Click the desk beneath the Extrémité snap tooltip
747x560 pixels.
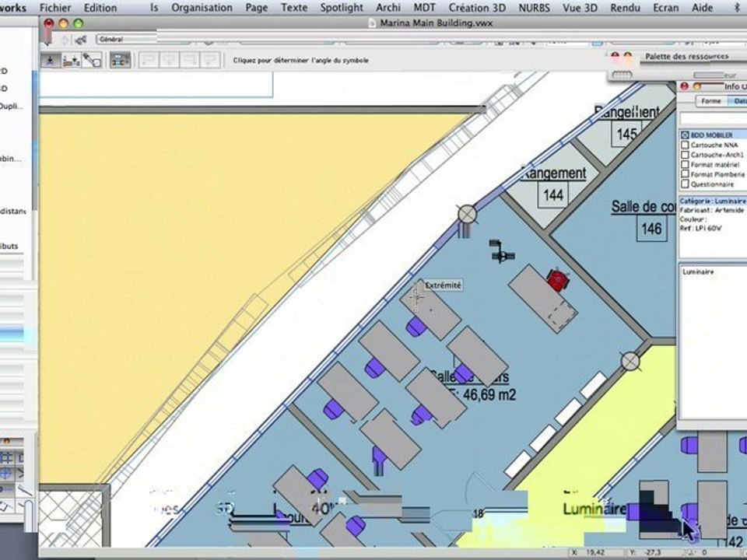point(430,310)
